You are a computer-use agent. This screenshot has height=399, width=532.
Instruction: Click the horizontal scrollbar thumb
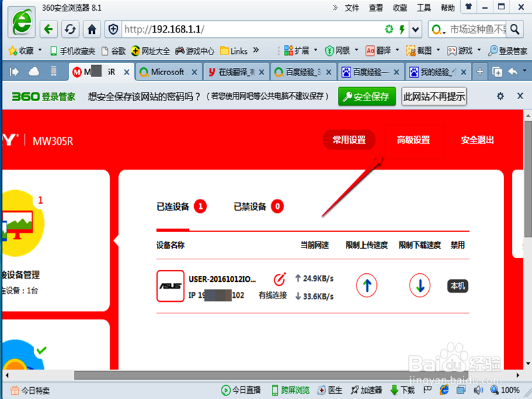click(271, 375)
